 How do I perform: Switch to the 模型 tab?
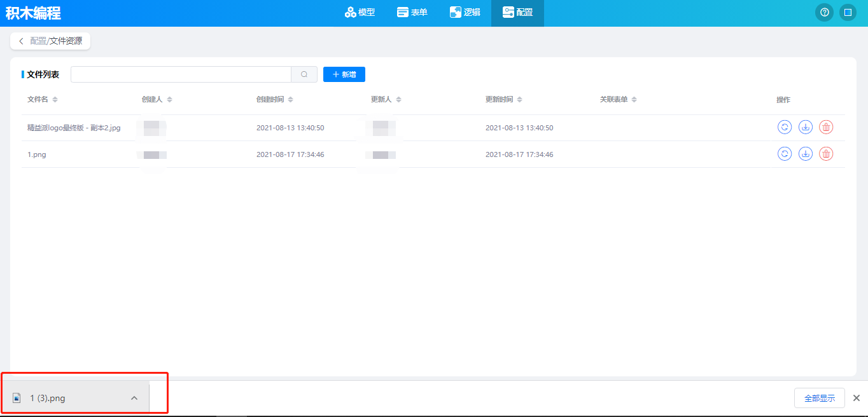point(360,13)
